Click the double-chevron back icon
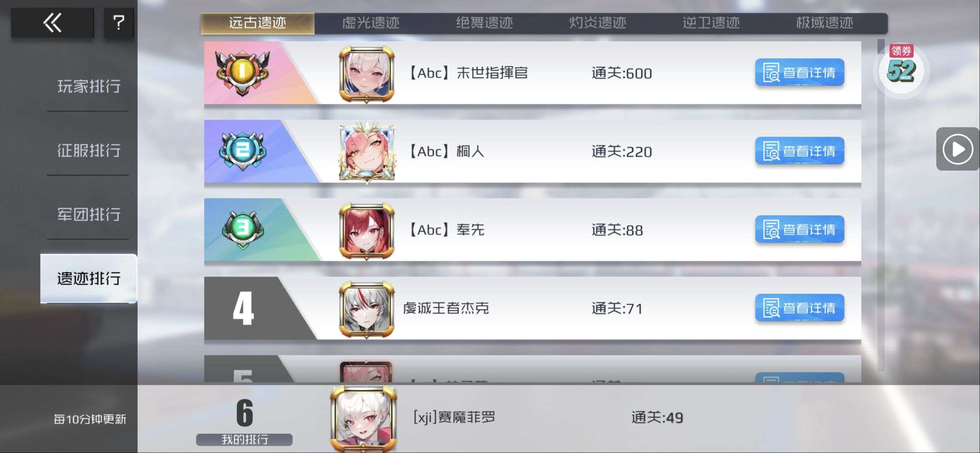980x453 pixels. coord(52,23)
